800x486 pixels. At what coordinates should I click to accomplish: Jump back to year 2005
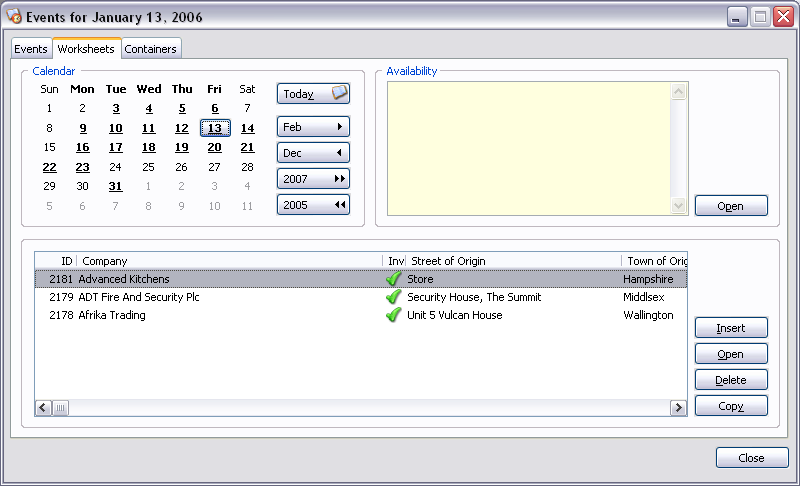pyautogui.click(x=313, y=205)
